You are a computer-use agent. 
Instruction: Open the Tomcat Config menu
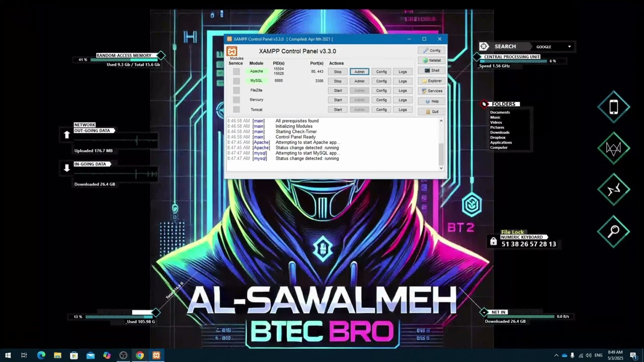coord(381,110)
